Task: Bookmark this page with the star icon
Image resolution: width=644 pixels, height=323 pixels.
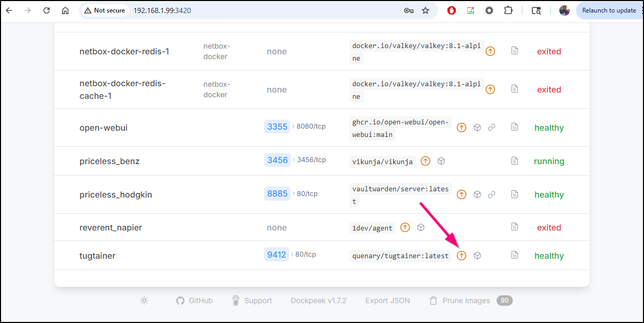Action: [425, 10]
